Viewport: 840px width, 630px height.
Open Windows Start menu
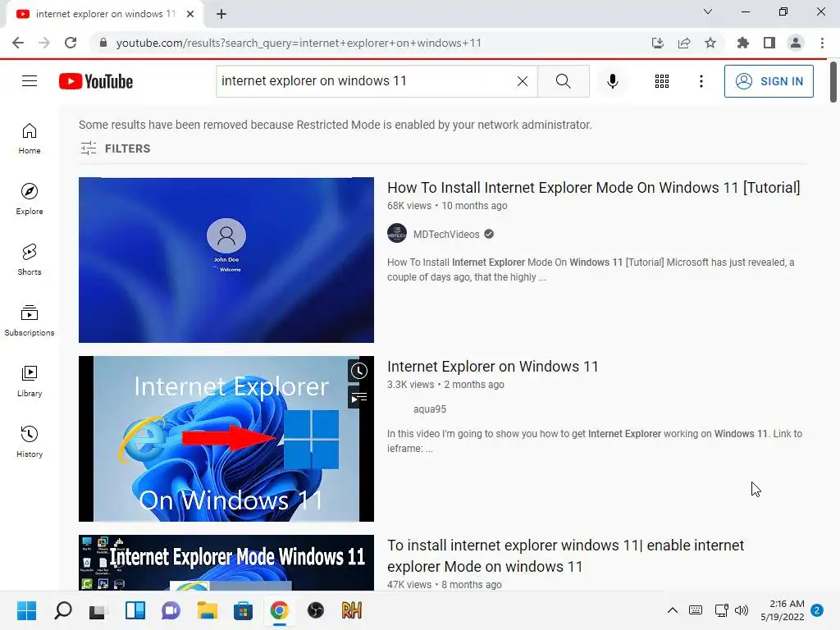[x=26, y=610]
